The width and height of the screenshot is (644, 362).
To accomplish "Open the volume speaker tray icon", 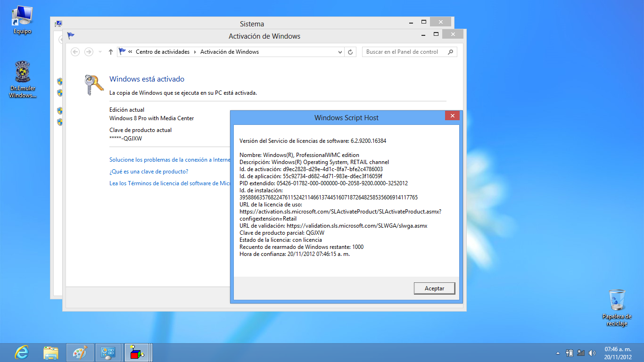I will click(592, 353).
